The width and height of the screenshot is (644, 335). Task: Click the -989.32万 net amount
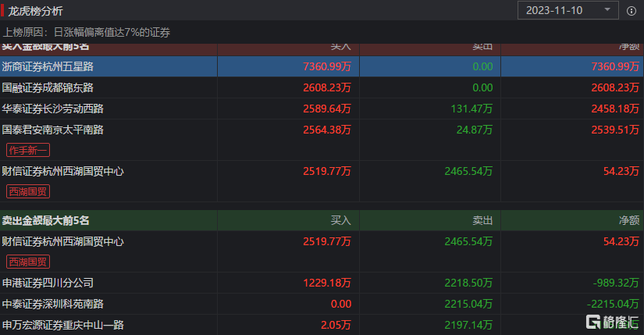coord(616,283)
